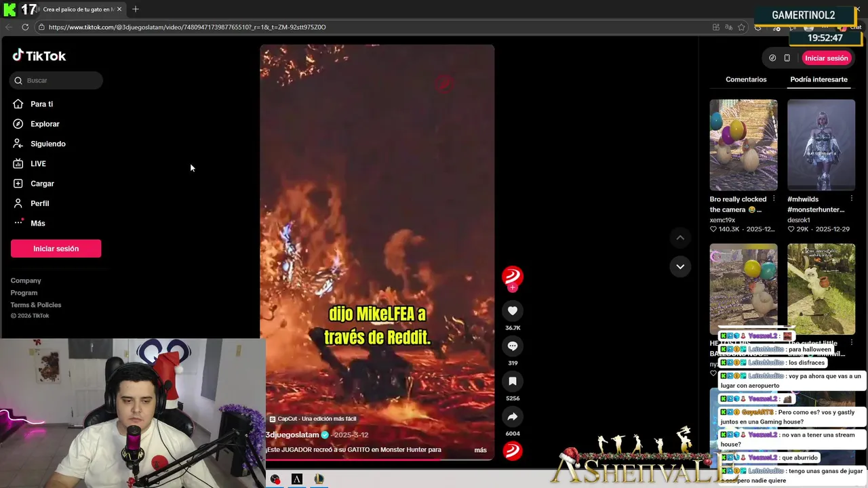Viewport: 868px width, 488px height.
Task: Expand Terms & Policies footer section
Action: click(x=36, y=305)
